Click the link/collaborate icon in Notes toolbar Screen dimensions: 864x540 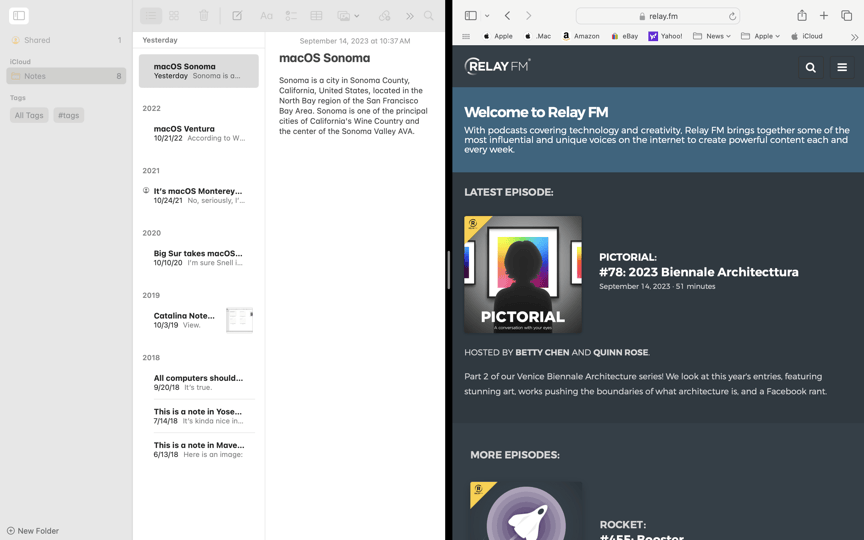pos(385,16)
